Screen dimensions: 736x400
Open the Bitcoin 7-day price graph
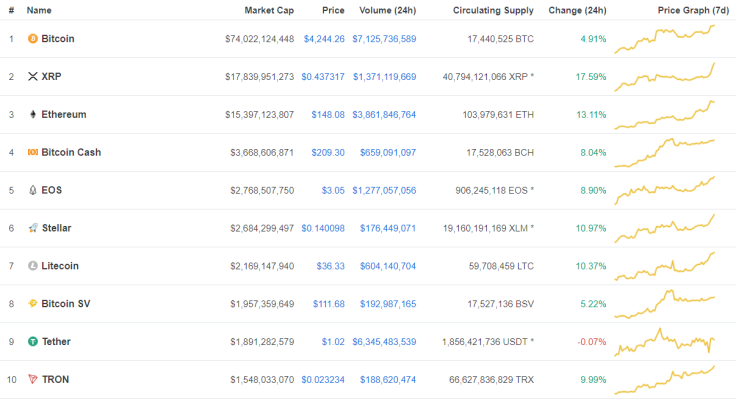tap(665, 39)
